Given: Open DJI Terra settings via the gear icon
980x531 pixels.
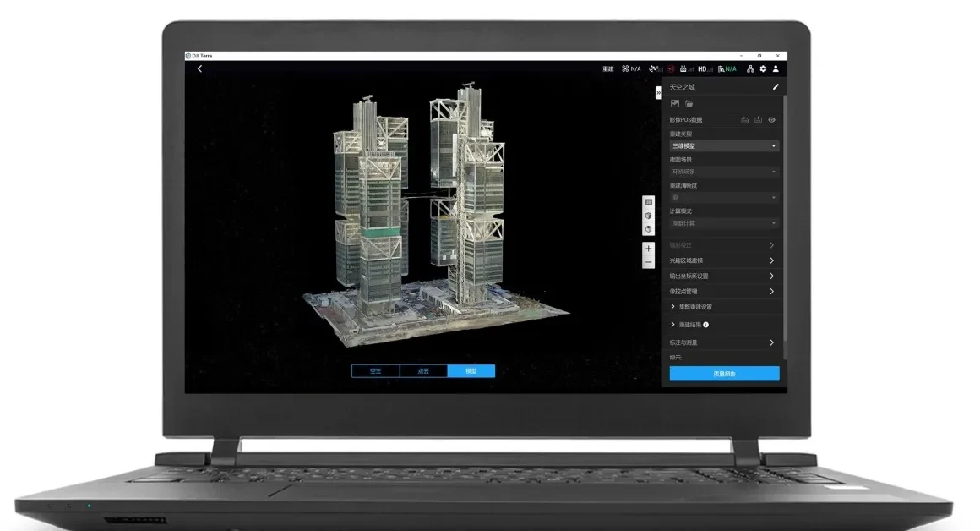Looking at the screenshot, I should (x=763, y=68).
